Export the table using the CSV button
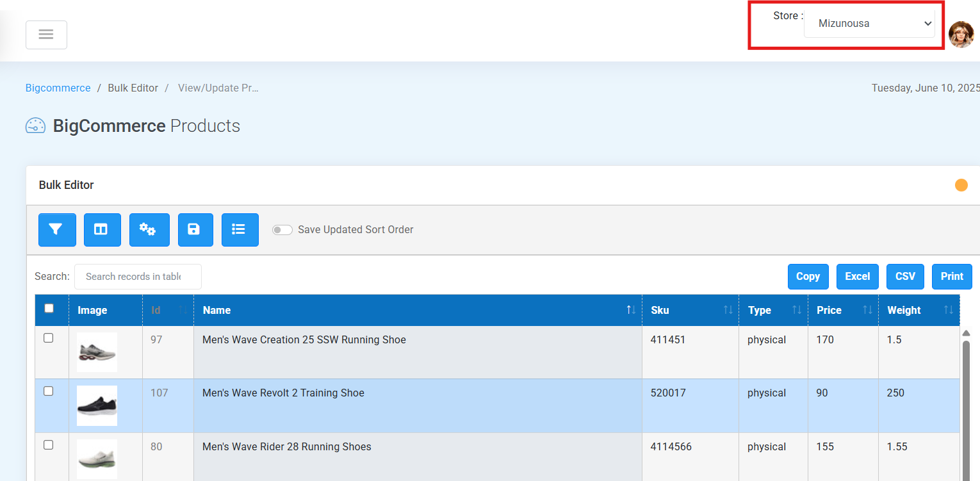 pos(906,277)
